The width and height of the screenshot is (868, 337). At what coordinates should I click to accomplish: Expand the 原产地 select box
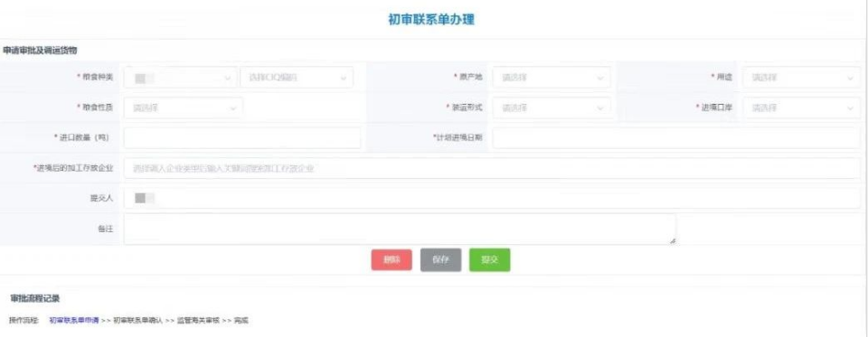click(x=552, y=78)
